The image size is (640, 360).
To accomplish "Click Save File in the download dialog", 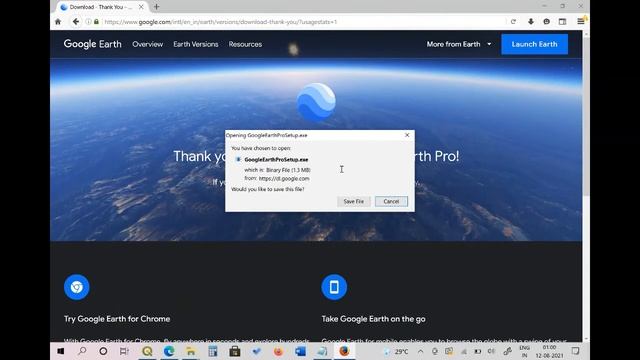I will click(353, 201).
